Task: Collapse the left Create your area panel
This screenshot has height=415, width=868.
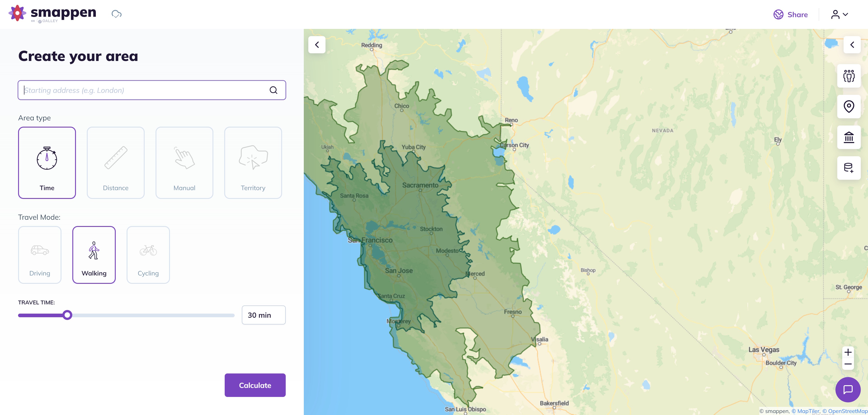Action: 317,45
